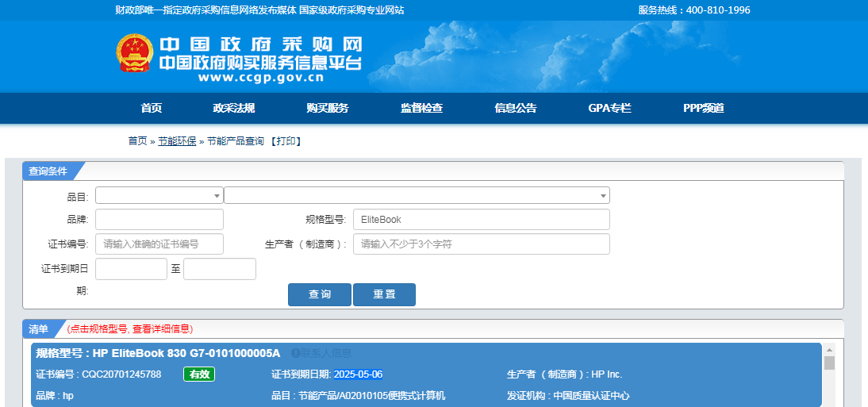This screenshot has width=868, height=407.
Task: Click the 发证机构 value 中国质量认证中心
Action: [591, 396]
